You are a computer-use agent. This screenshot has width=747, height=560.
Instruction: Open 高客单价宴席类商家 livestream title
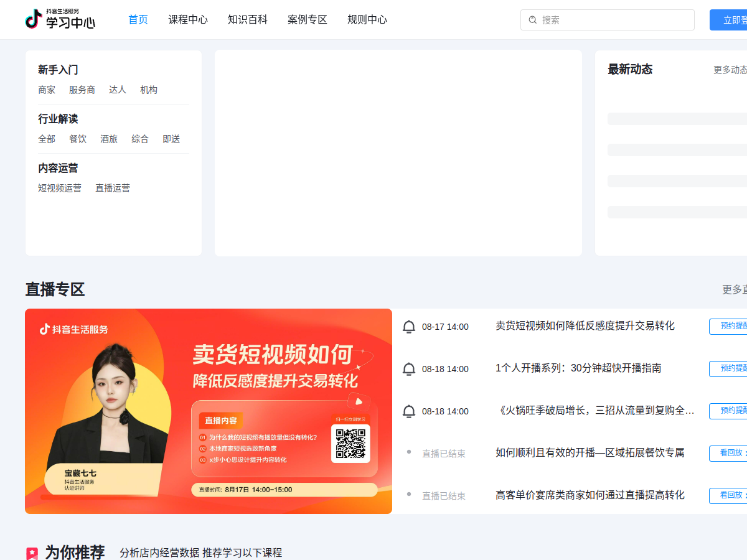(x=590, y=495)
